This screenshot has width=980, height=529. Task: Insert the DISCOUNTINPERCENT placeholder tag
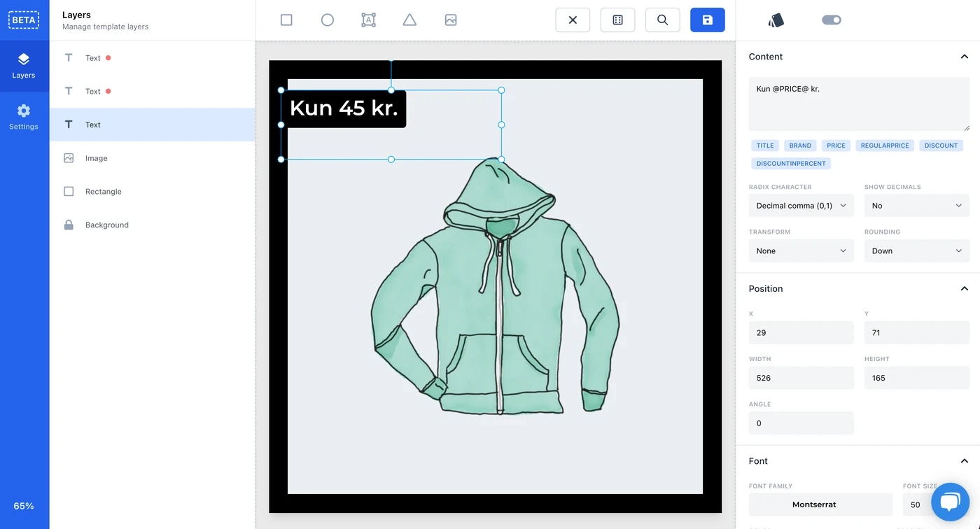tap(791, 164)
